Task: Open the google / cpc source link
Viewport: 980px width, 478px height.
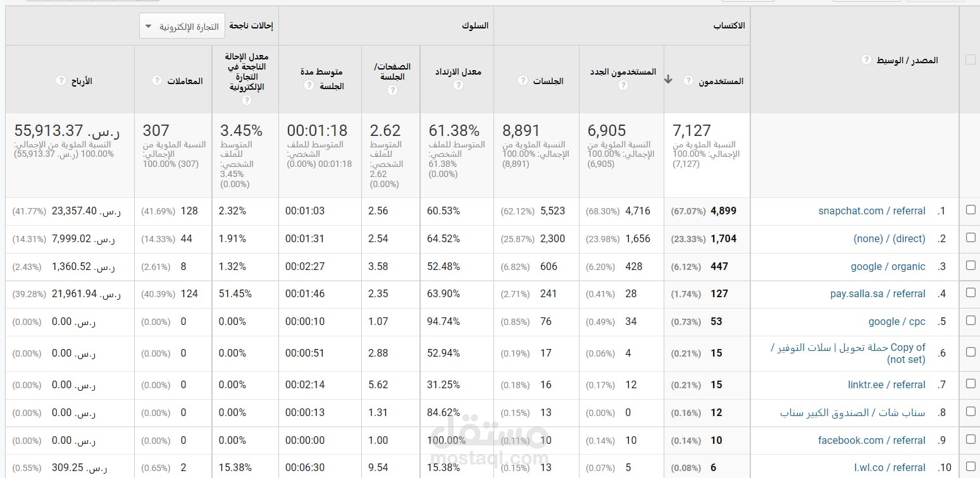Action: click(897, 321)
